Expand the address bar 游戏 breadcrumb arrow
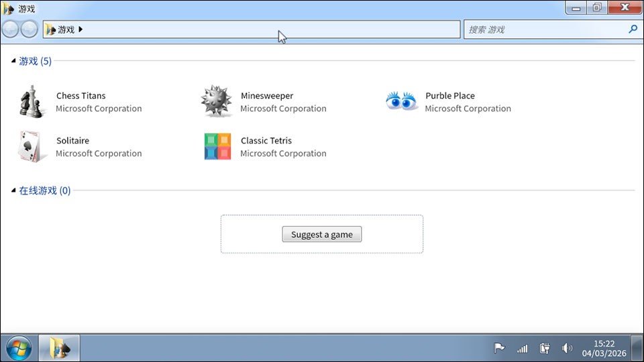The width and height of the screenshot is (644, 362). pyautogui.click(x=80, y=29)
